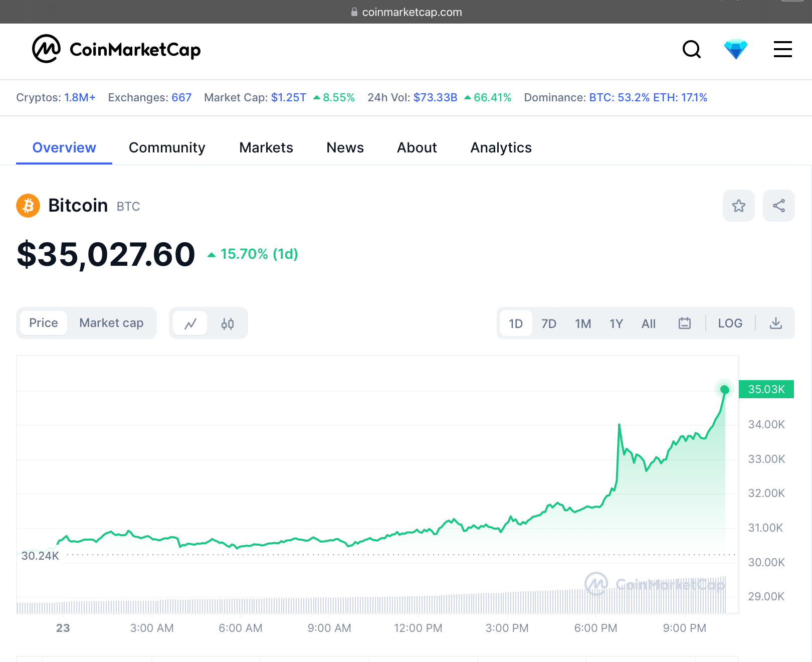This screenshot has width=812, height=662.
Task: Click the CoinMarketCap logo
Action: click(x=116, y=49)
